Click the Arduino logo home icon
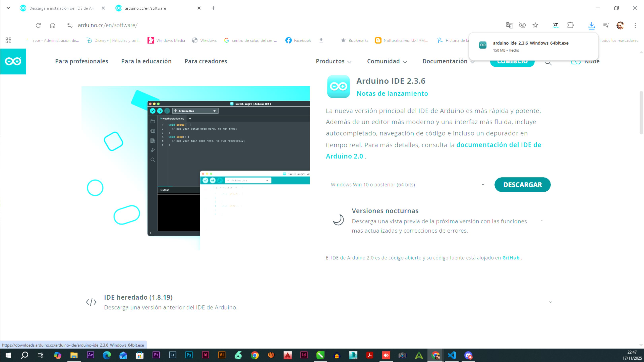The width and height of the screenshot is (644, 362). pyautogui.click(x=13, y=61)
